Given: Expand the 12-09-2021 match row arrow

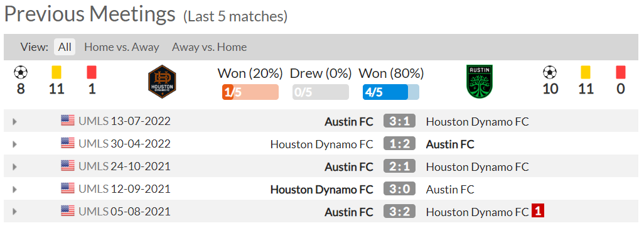Looking at the screenshot, I should (x=15, y=190).
